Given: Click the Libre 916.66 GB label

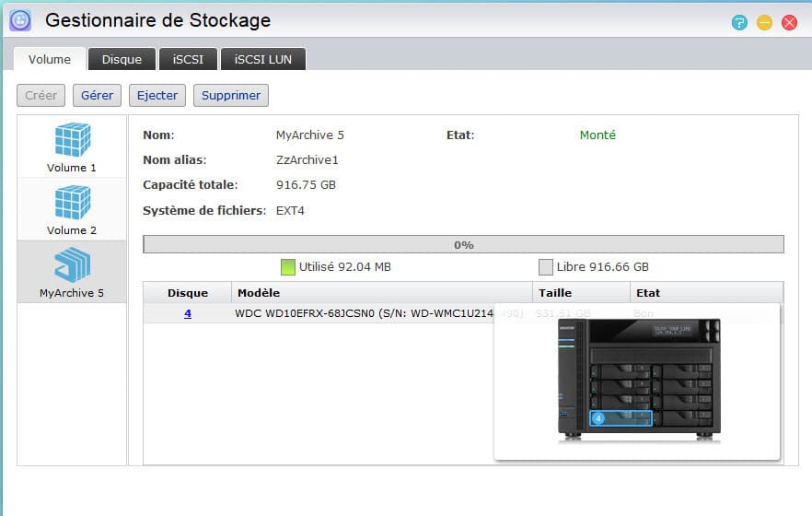Looking at the screenshot, I should [x=603, y=267].
